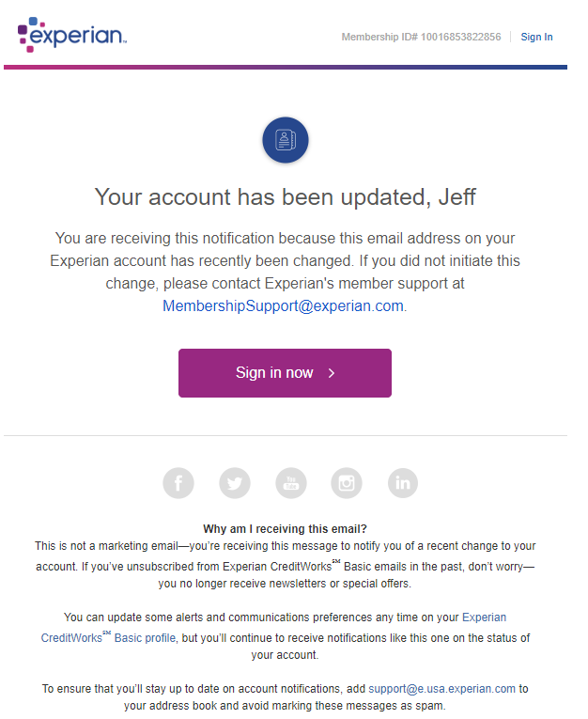Click the 'Why am I receiving this email?' heading
The image size is (588, 719).
[285, 529]
